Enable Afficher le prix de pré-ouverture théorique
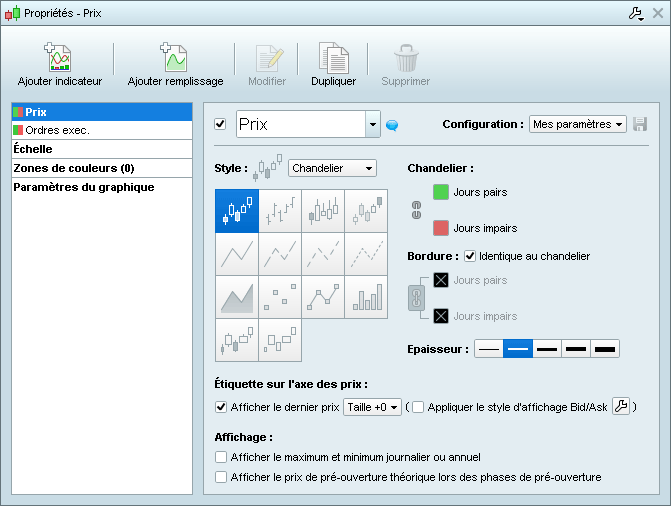Image resolution: width=671 pixels, height=506 pixels. [221, 477]
